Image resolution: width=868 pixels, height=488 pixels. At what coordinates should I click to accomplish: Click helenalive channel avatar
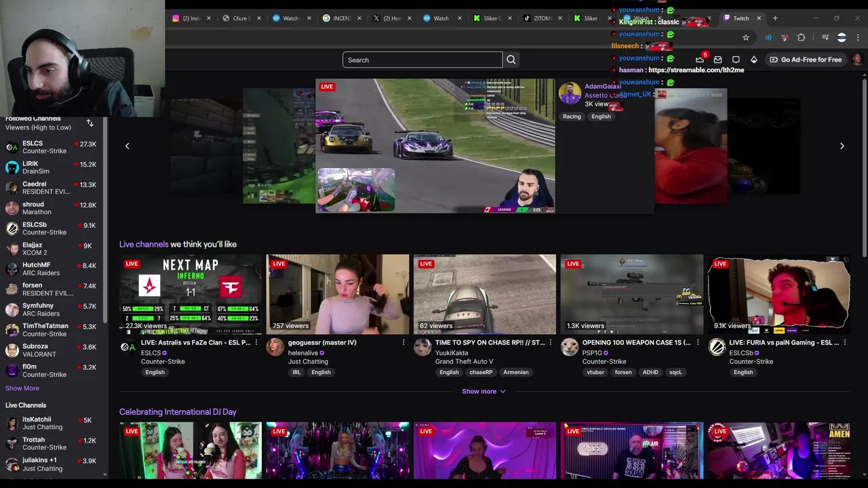coord(275,347)
